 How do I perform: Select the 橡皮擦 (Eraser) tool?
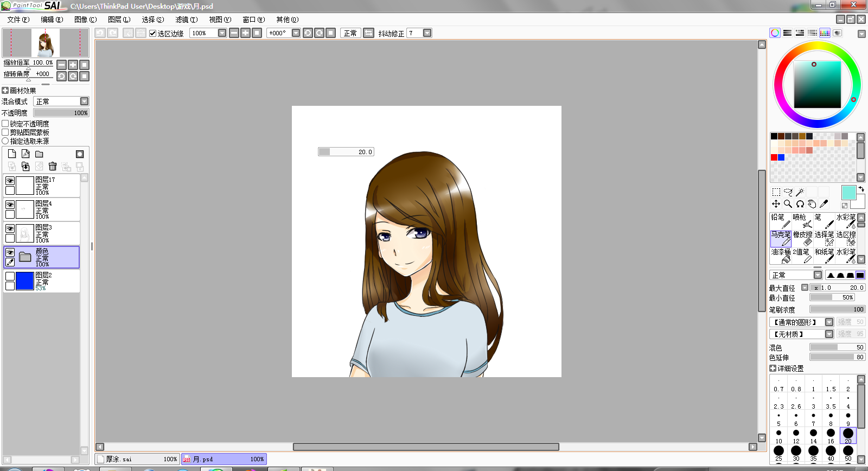click(x=802, y=238)
